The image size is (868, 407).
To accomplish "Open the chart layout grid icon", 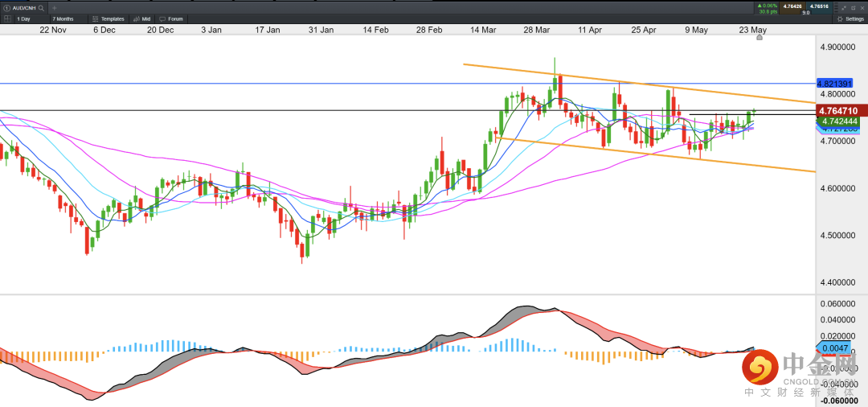I will [8, 18].
